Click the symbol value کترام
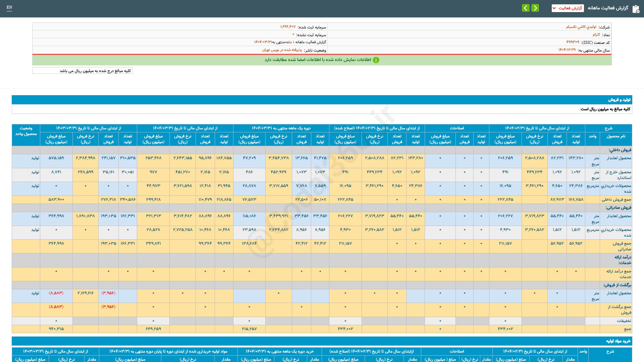Screen dimensions: 644x362 596,35
